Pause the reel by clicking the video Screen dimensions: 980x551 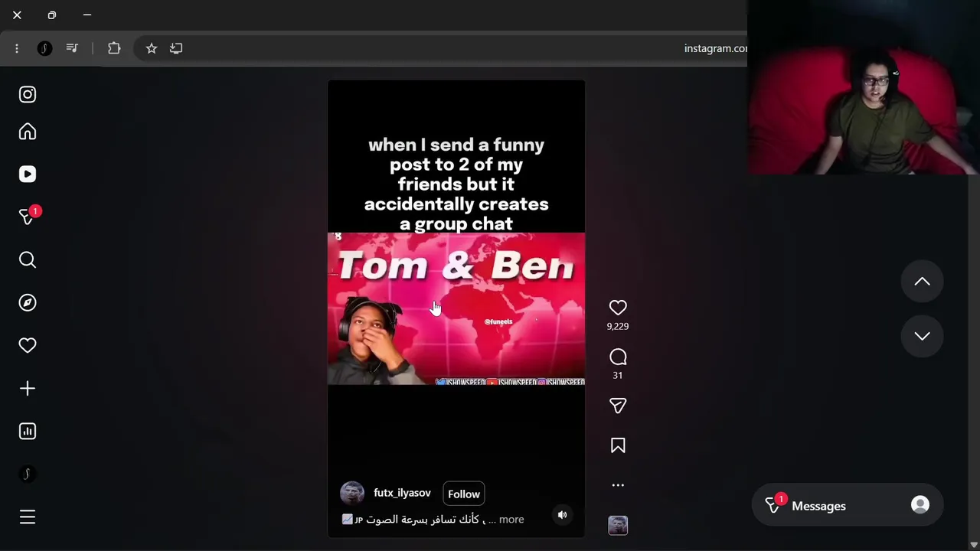(456, 308)
